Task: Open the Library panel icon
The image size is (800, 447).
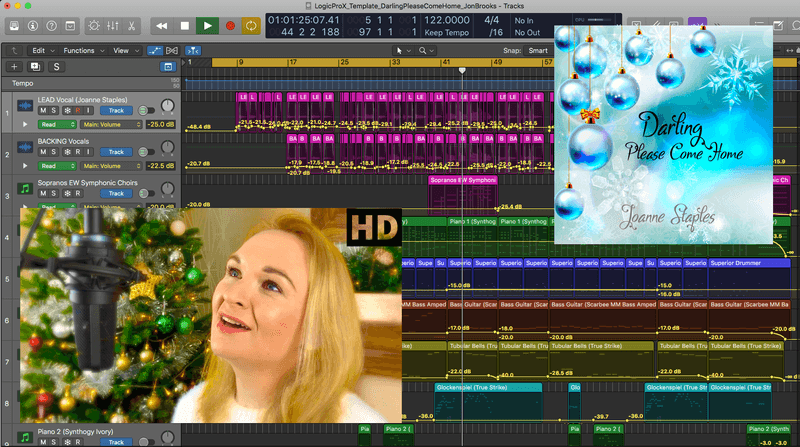Action: tap(14, 26)
